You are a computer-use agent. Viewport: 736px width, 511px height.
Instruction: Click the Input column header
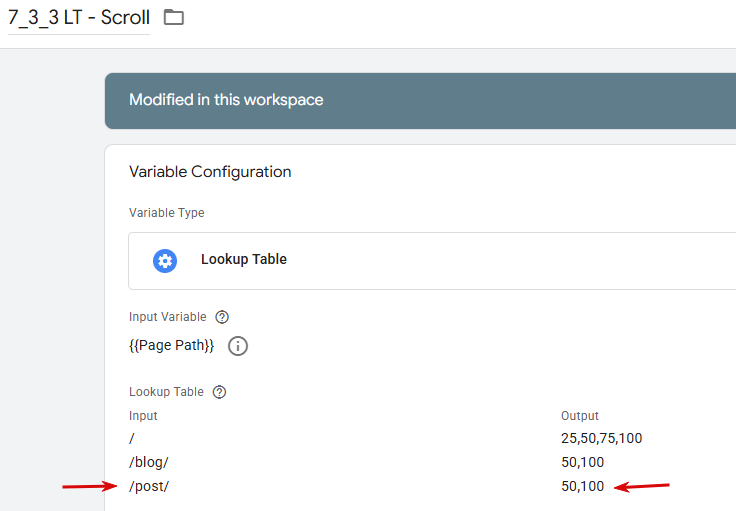point(143,416)
